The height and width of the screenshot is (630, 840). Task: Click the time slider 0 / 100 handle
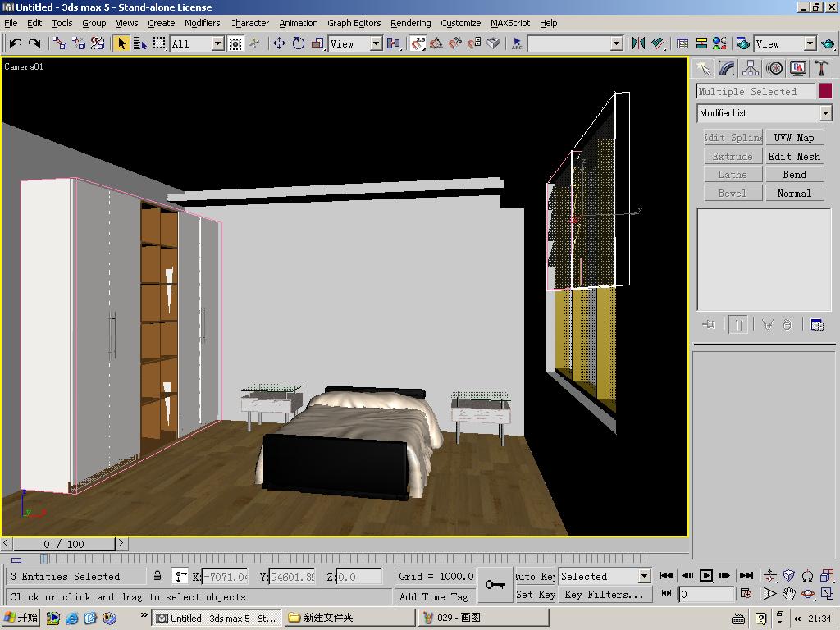coord(64,544)
